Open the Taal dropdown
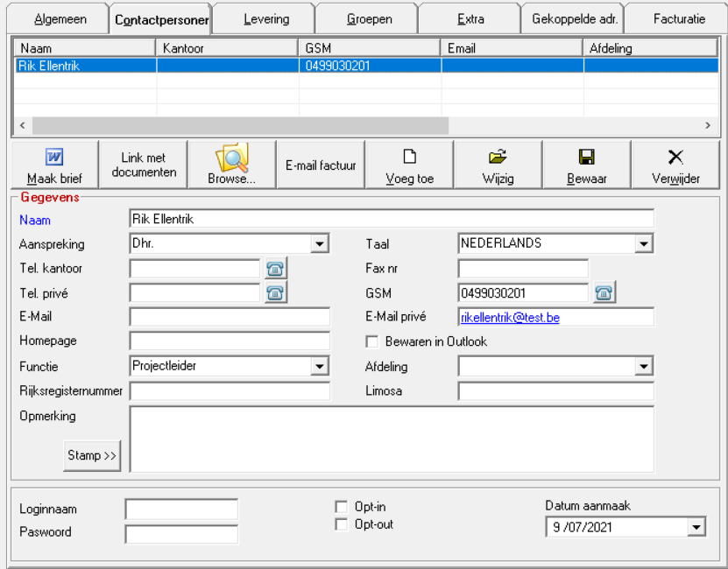Viewport: 728px width, 569px height. (x=644, y=243)
